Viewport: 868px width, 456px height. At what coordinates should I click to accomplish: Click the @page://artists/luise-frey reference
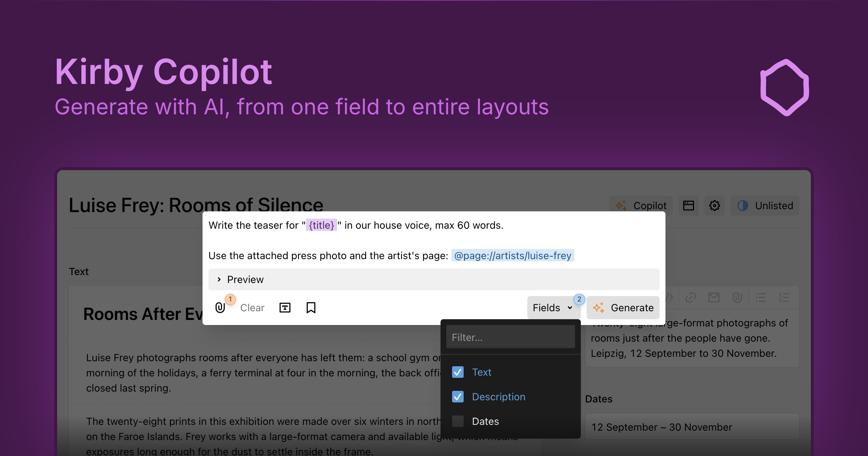pyautogui.click(x=513, y=256)
